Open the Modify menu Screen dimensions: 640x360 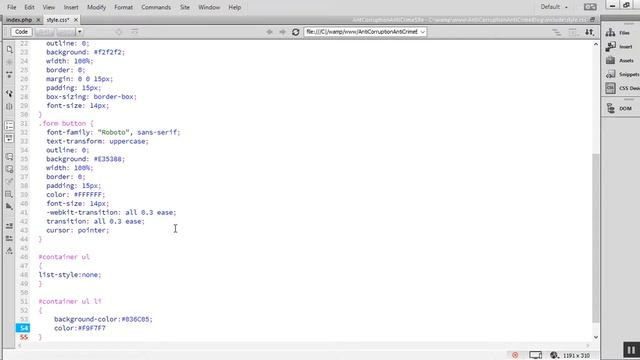click(x=96, y=7)
